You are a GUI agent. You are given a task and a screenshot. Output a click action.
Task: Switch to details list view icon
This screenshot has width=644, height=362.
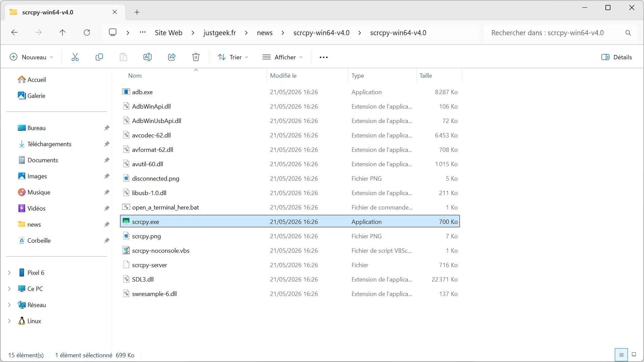pyautogui.click(x=621, y=355)
